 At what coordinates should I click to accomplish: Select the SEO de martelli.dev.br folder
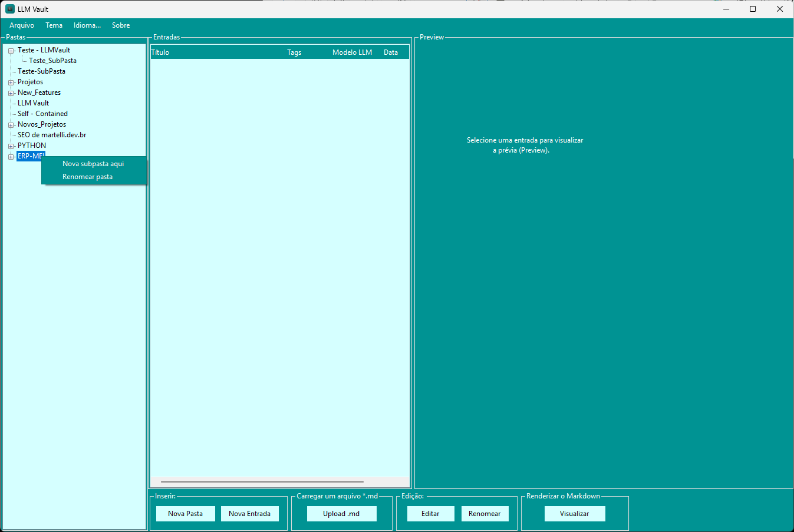[52, 135]
